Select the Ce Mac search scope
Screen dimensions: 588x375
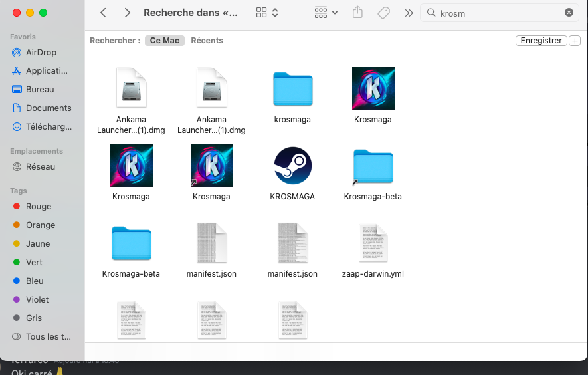coord(165,41)
